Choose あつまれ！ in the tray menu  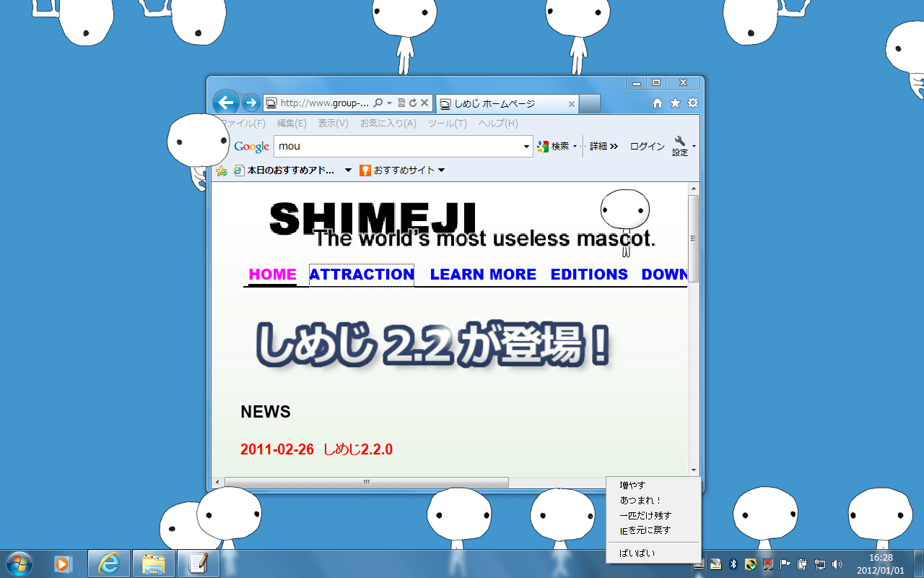[653, 501]
